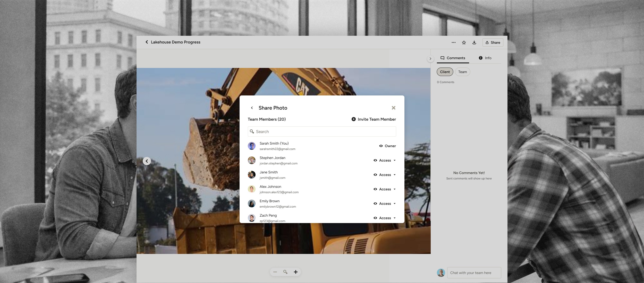Go to previous photo with left arrow

[x=147, y=161]
